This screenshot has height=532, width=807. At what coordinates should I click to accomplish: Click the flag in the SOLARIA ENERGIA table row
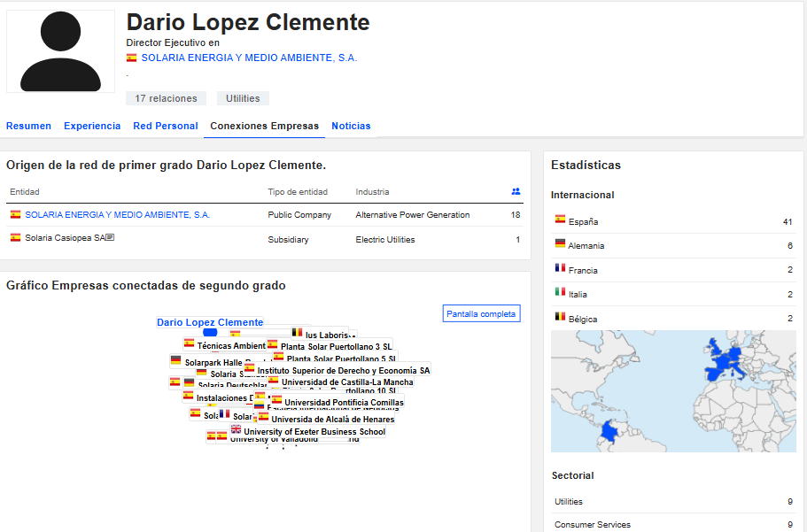coord(15,214)
